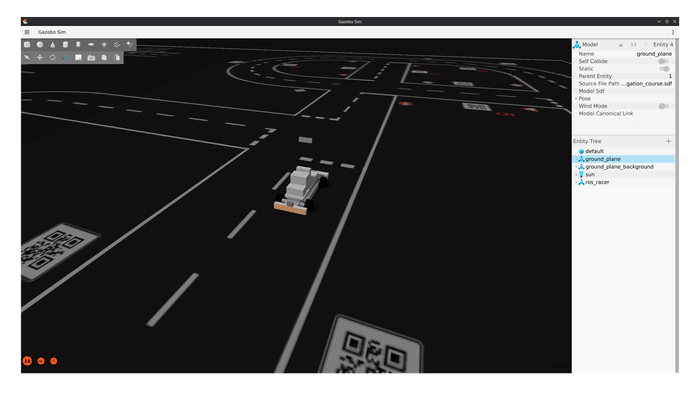The width and height of the screenshot is (700, 398).
Task: Toggle the Static switch
Action: [x=663, y=69]
